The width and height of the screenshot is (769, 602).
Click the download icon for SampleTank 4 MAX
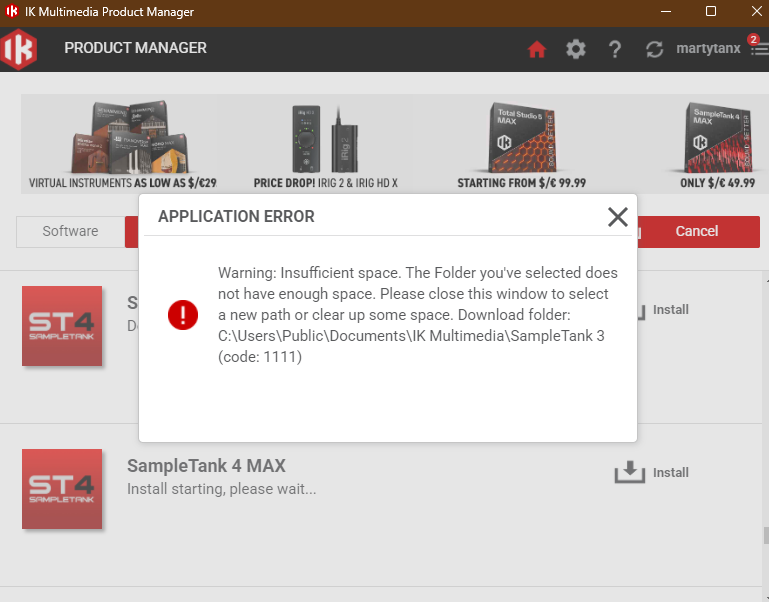(x=630, y=472)
